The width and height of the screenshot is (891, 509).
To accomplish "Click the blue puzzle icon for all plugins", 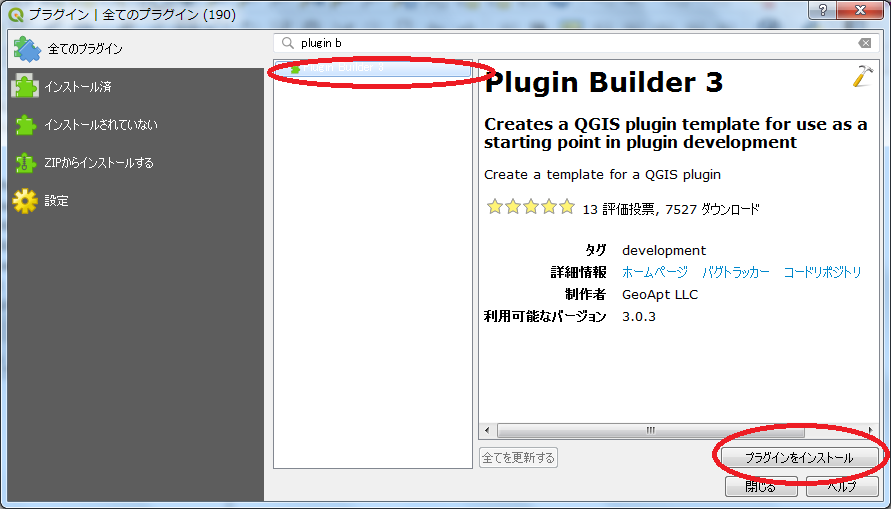I will tap(26, 49).
